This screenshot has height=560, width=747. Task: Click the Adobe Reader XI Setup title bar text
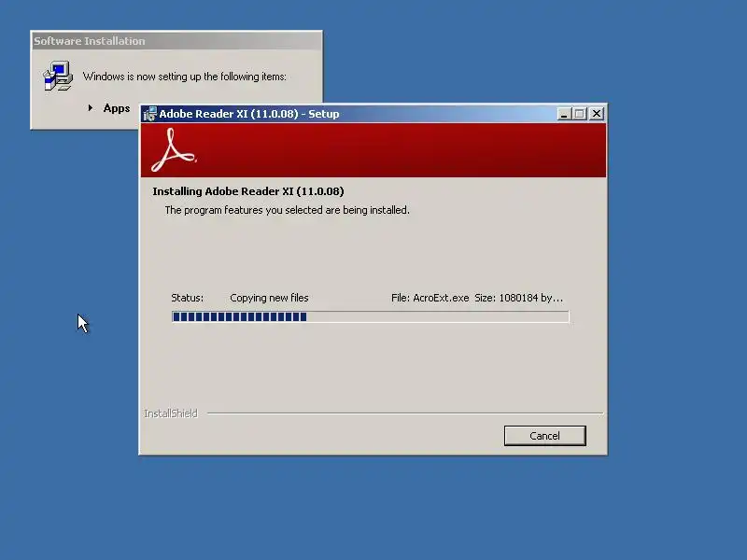(249, 114)
